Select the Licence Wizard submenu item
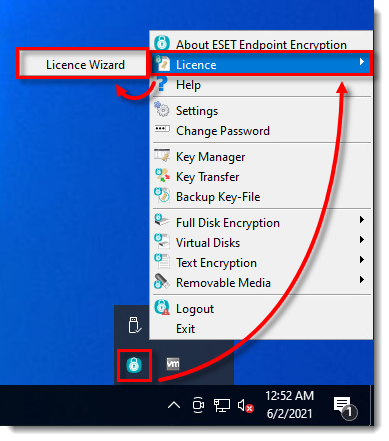This screenshot has height=441, width=389. [x=83, y=64]
